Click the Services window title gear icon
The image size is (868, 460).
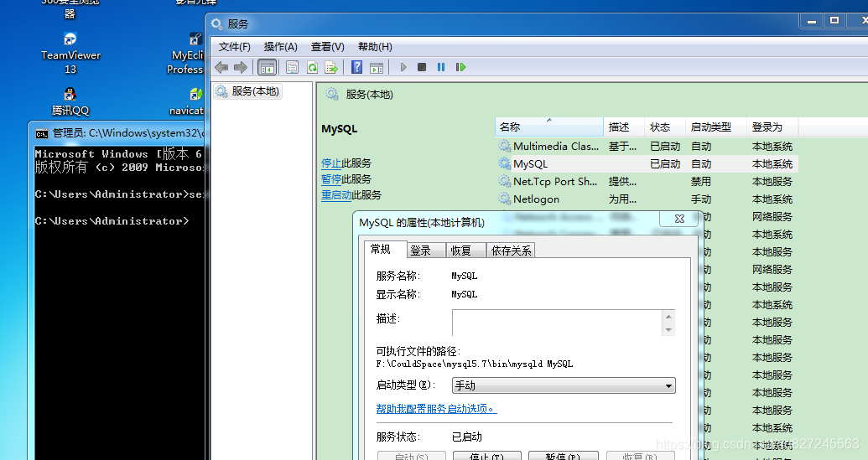217,23
